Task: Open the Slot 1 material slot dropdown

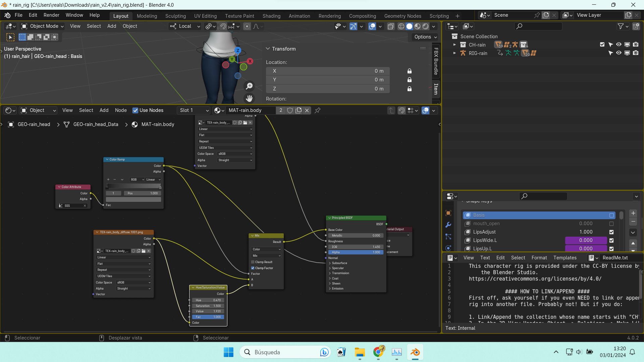Action: click(194, 110)
